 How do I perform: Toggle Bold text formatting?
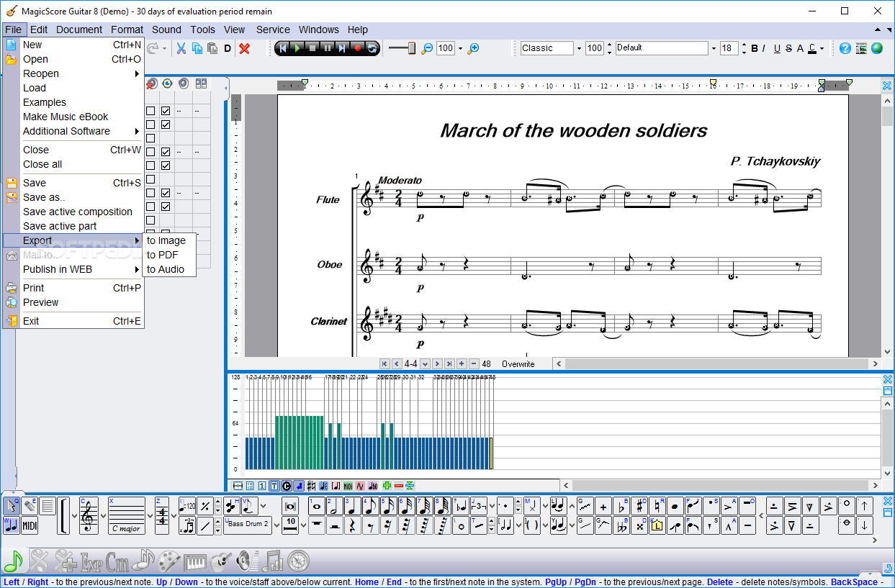(755, 48)
